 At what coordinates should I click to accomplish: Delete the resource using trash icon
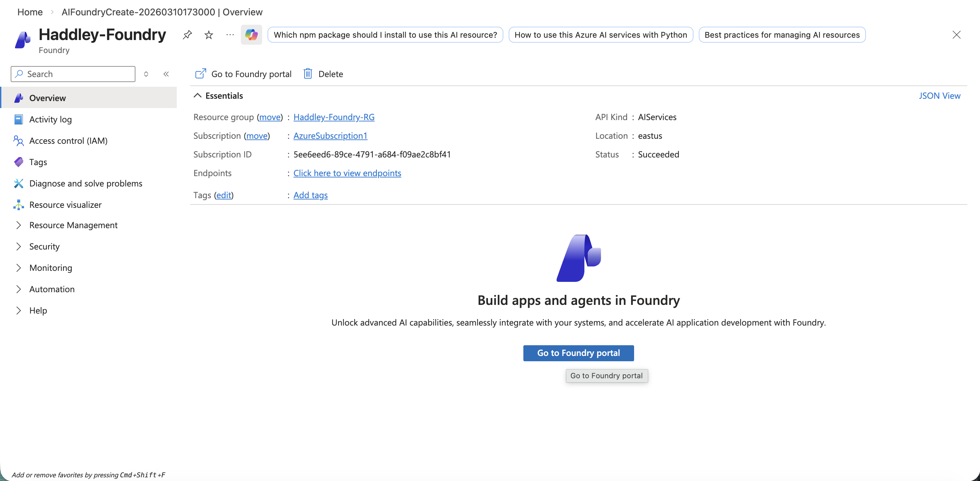pos(323,74)
